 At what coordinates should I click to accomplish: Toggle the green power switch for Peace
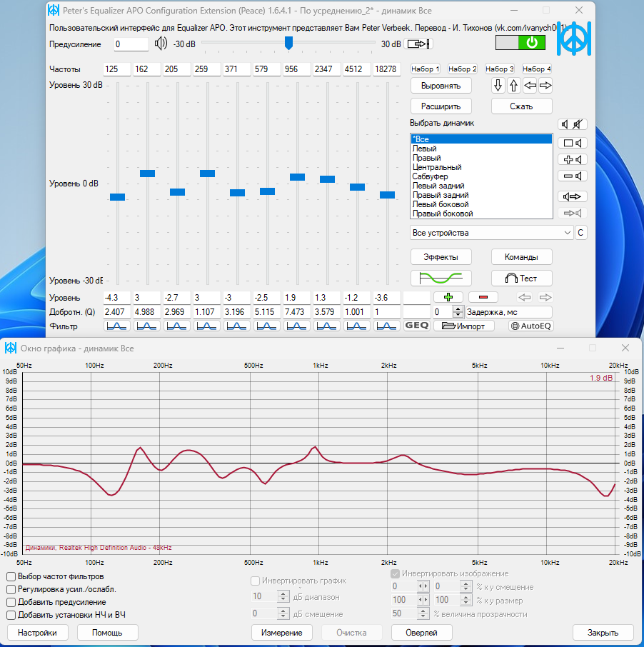pos(520,43)
